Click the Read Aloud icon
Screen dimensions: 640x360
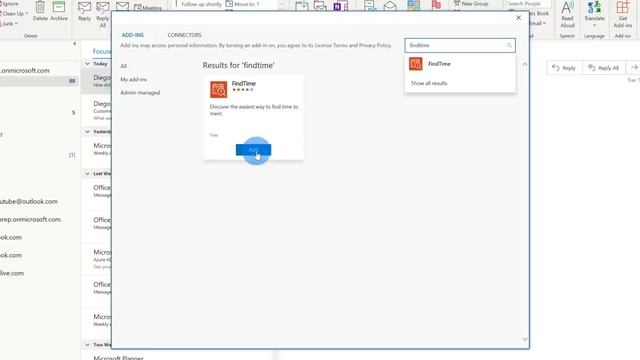(x=567, y=14)
